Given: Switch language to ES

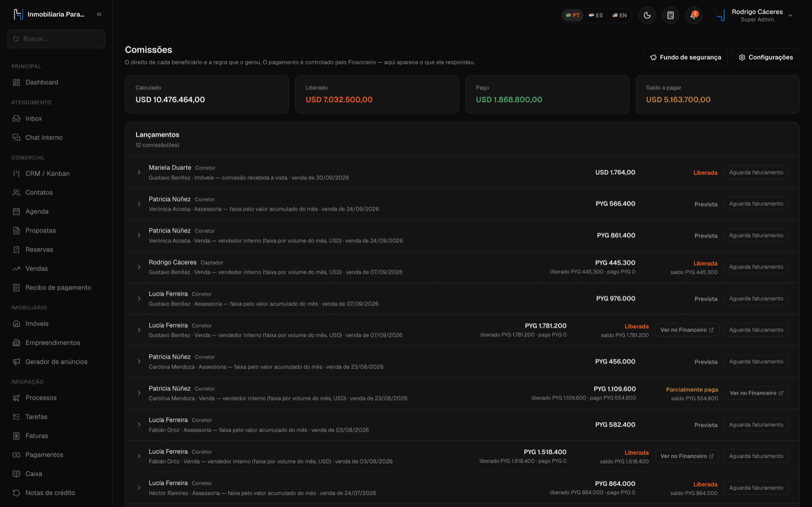Looking at the screenshot, I should pyautogui.click(x=596, y=16).
